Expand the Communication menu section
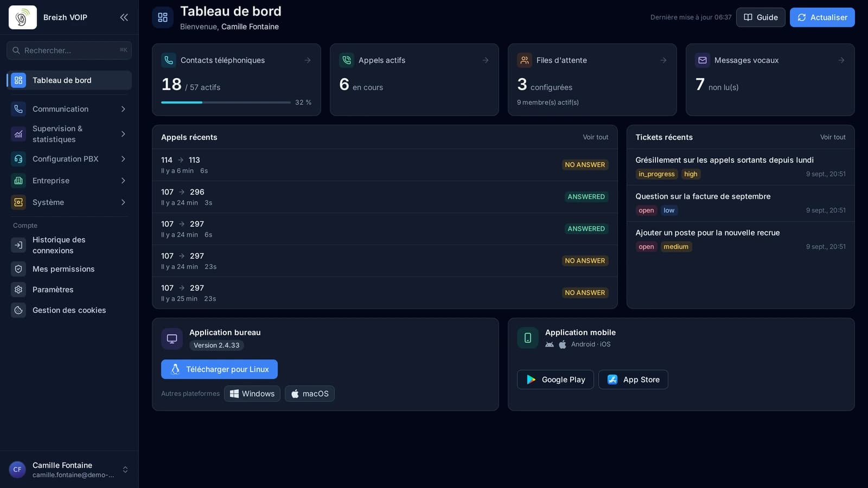 pyautogui.click(x=69, y=109)
